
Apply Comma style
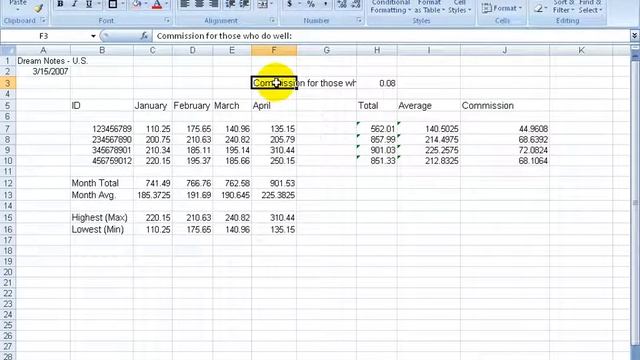325,4
